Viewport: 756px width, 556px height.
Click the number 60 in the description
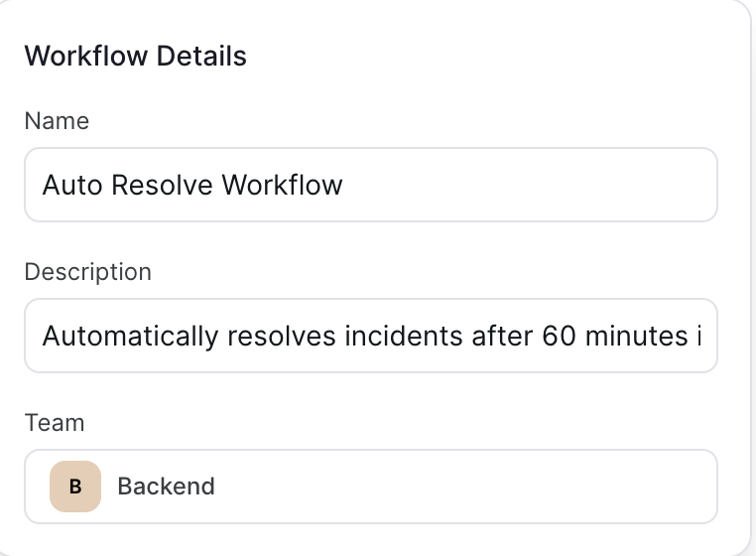(559, 336)
